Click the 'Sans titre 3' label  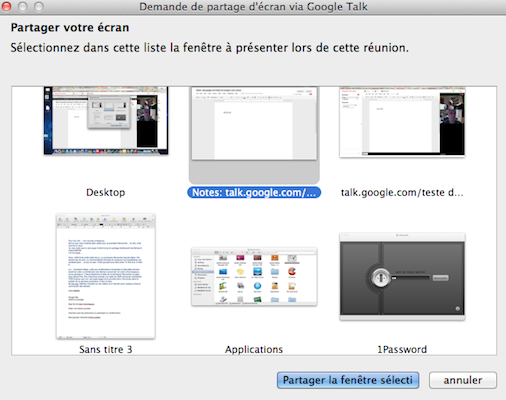click(106, 349)
